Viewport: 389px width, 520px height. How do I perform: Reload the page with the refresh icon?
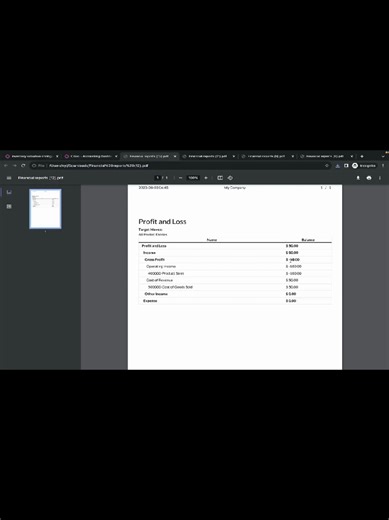click(x=23, y=166)
